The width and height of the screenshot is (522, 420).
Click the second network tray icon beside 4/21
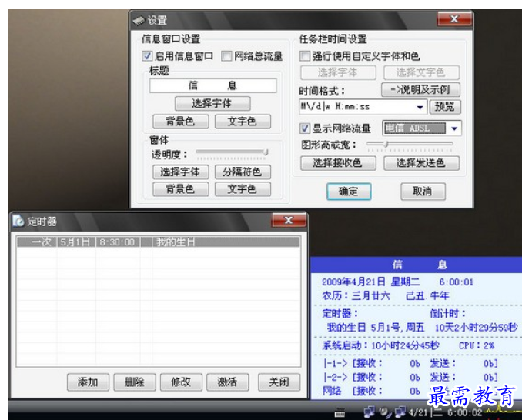400,412
